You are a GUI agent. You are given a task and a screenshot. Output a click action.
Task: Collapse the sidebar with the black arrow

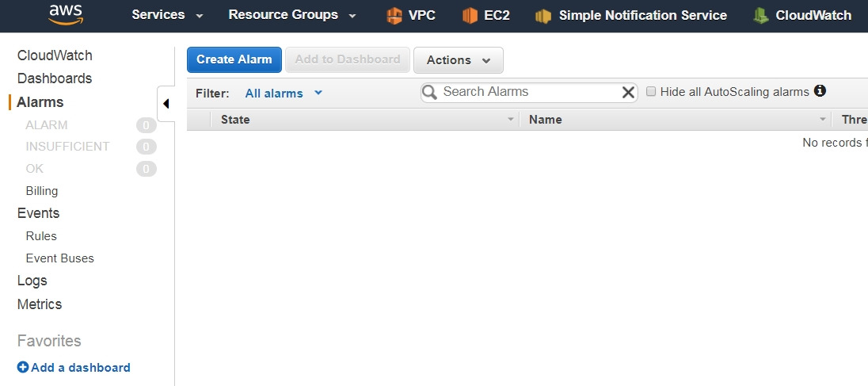pos(166,104)
